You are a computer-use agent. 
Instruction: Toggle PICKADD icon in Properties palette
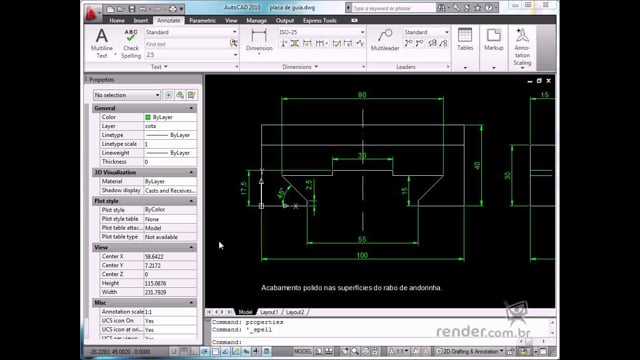point(168,95)
